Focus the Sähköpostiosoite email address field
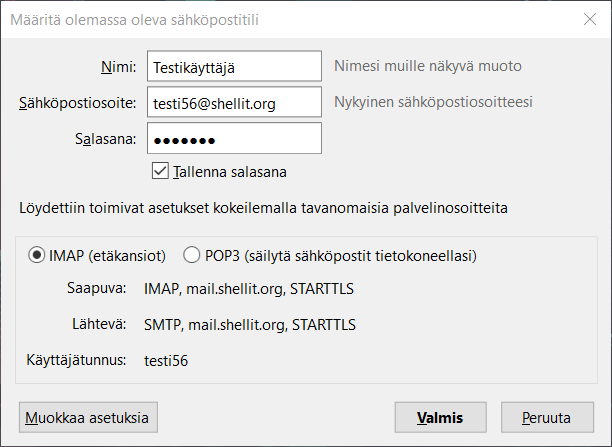Screen dimensions: 612x447 tap(234, 102)
